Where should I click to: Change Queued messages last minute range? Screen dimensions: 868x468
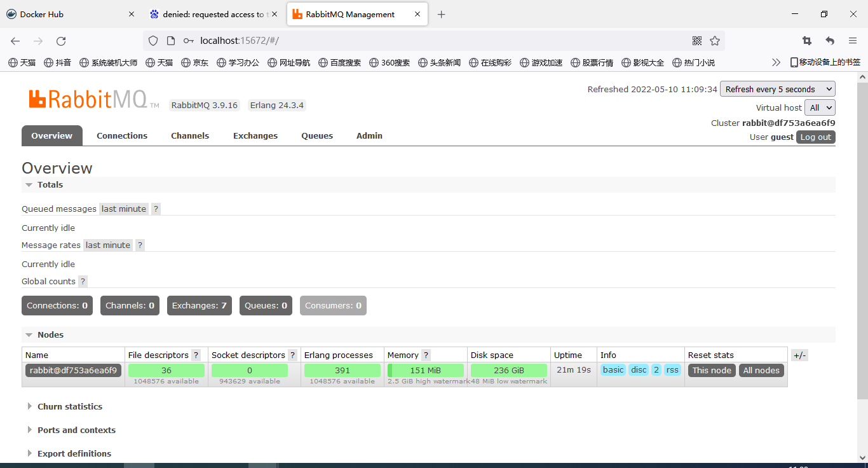pos(124,209)
